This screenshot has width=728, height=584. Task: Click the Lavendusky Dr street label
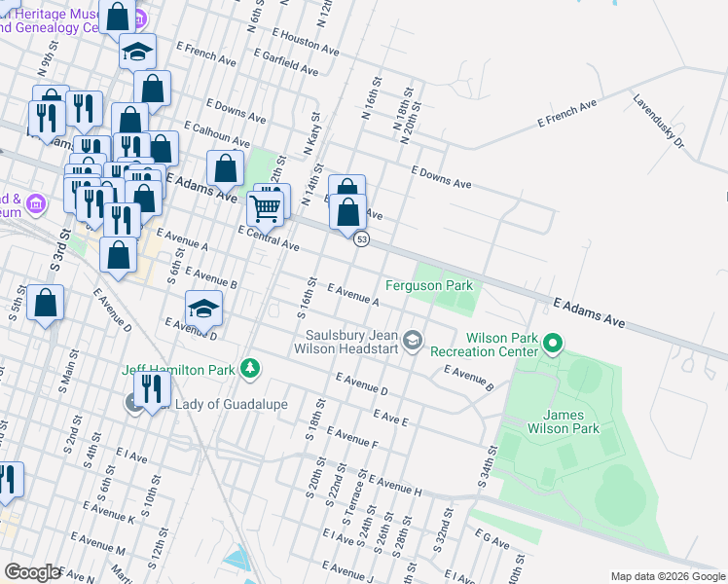point(658,121)
